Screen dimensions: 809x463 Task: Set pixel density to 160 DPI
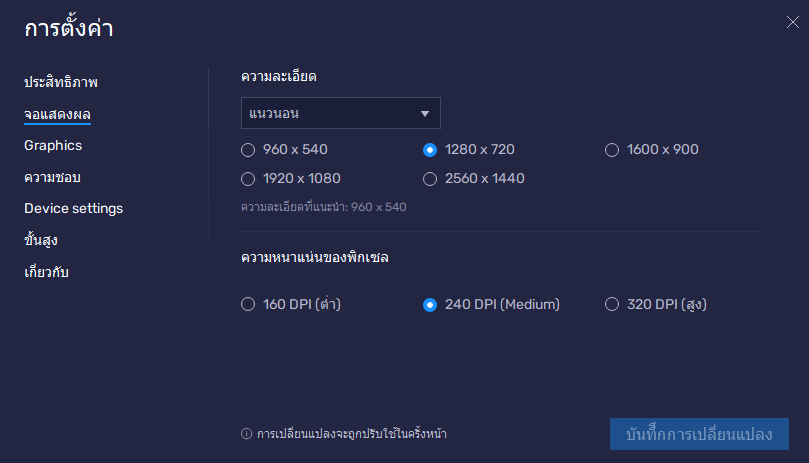tap(248, 305)
